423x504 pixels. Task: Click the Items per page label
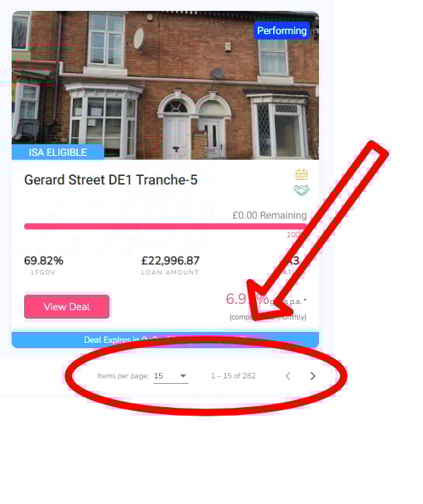pyautogui.click(x=123, y=376)
